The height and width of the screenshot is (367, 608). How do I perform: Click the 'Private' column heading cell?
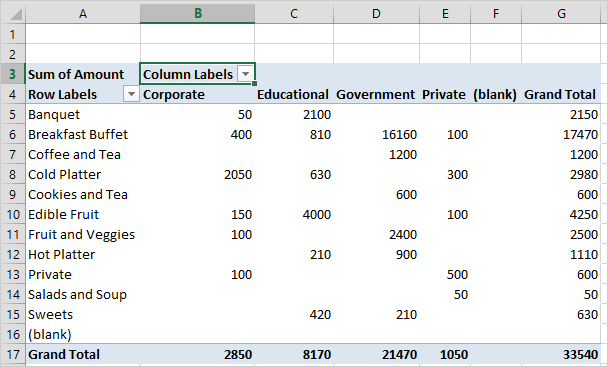coord(445,94)
